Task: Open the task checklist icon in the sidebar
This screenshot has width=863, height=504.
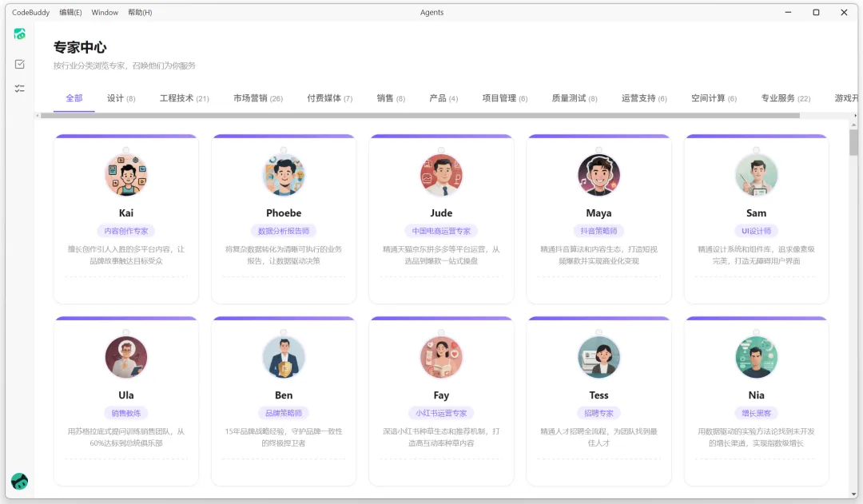Action: pyautogui.click(x=19, y=64)
